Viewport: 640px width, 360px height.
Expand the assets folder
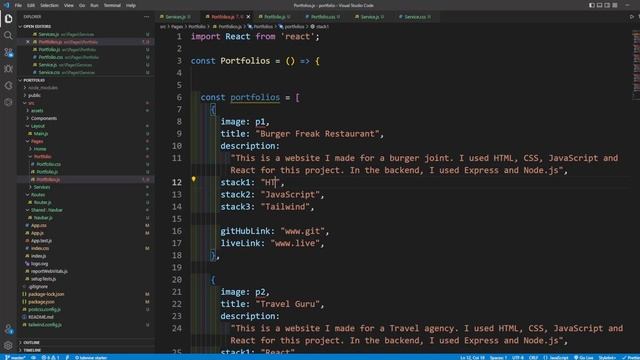(x=37, y=111)
